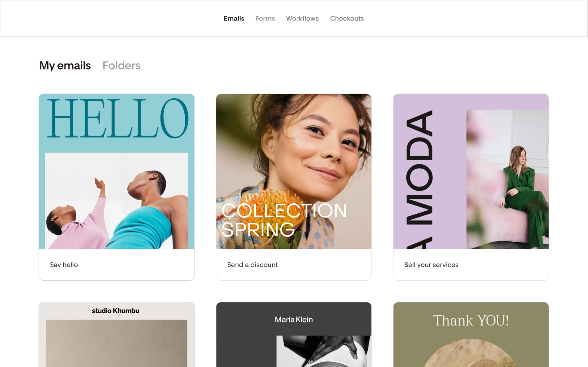Click the black-and-white photo in Maria Klein card
This screenshot has height=367, width=588.
(324, 351)
